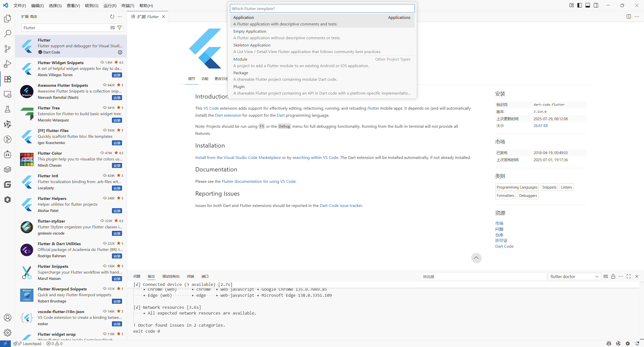Split the editor to the right

tap(629, 17)
